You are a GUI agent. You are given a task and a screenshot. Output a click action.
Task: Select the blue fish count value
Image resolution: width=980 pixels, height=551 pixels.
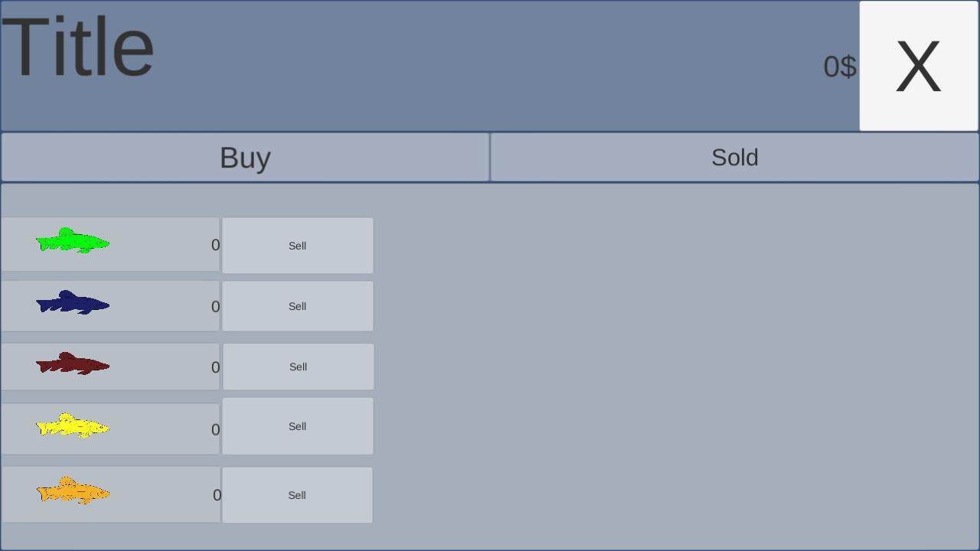pyautogui.click(x=216, y=307)
